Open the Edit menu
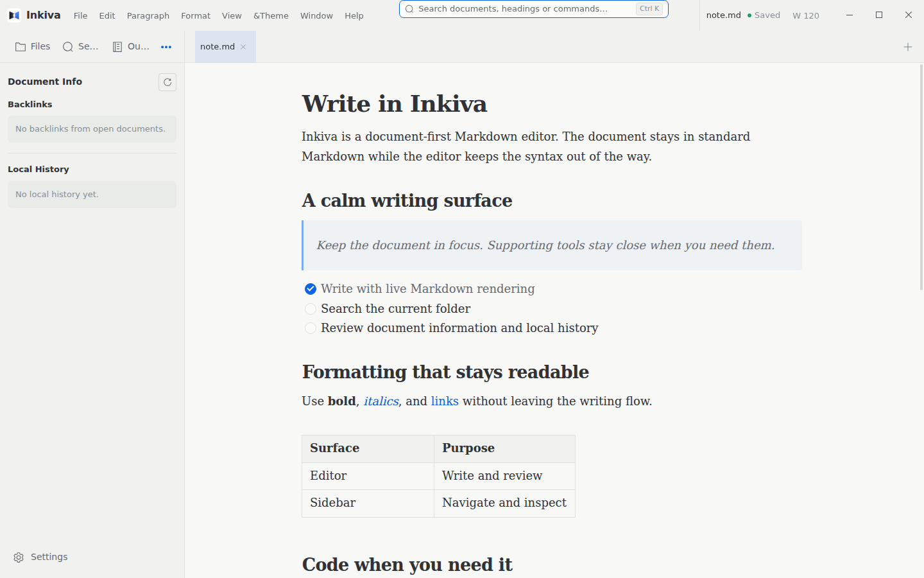924x578 pixels. 107,15
